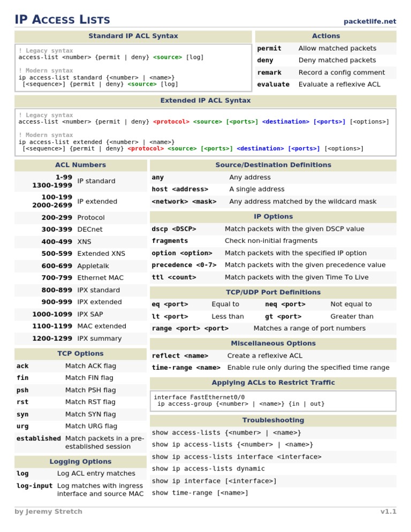Viewport: 411px width, 532px height.
Task: Click the IP Options section heading
Action: 273,216
